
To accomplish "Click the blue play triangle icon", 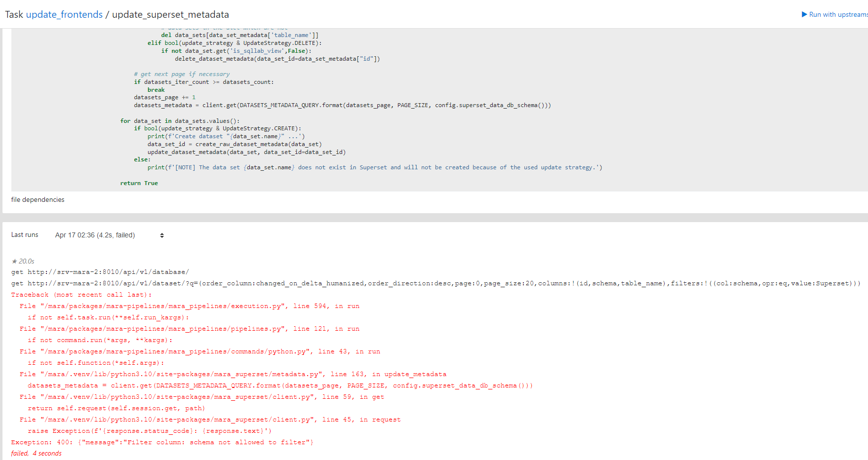I will pos(805,14).
